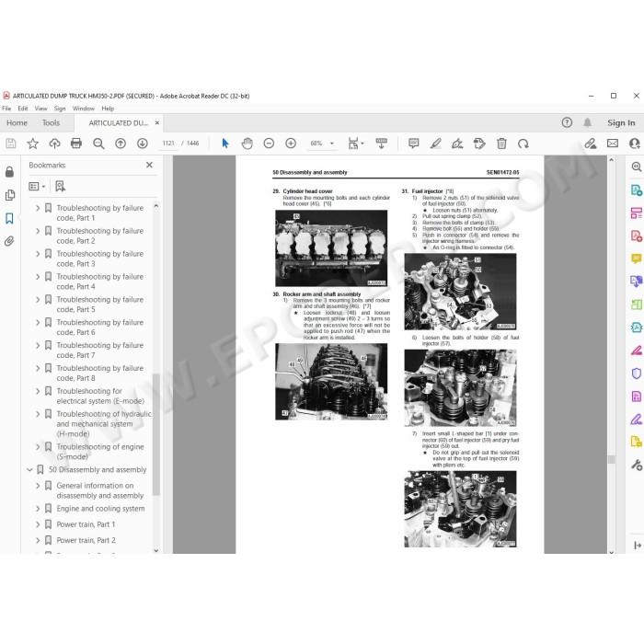The height and width of the screenshot is (644, 644).
Task: Add a sticky note comment
Action: [414, 144]
